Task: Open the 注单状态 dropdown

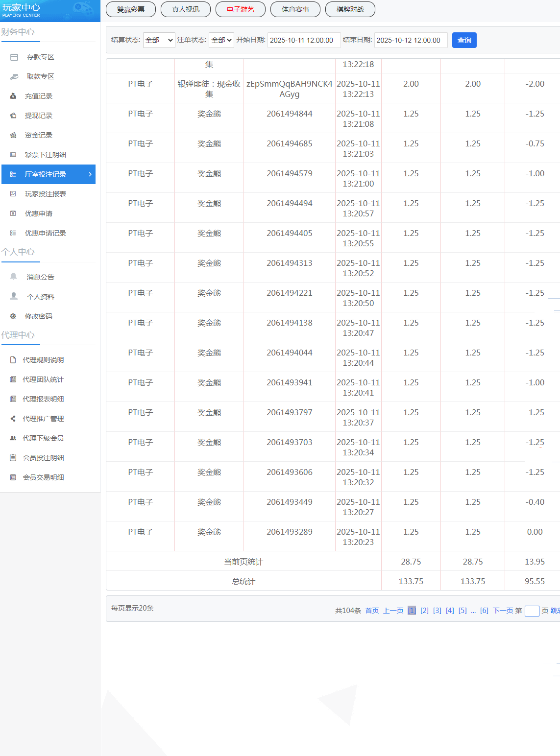Action: coord(221,40)
